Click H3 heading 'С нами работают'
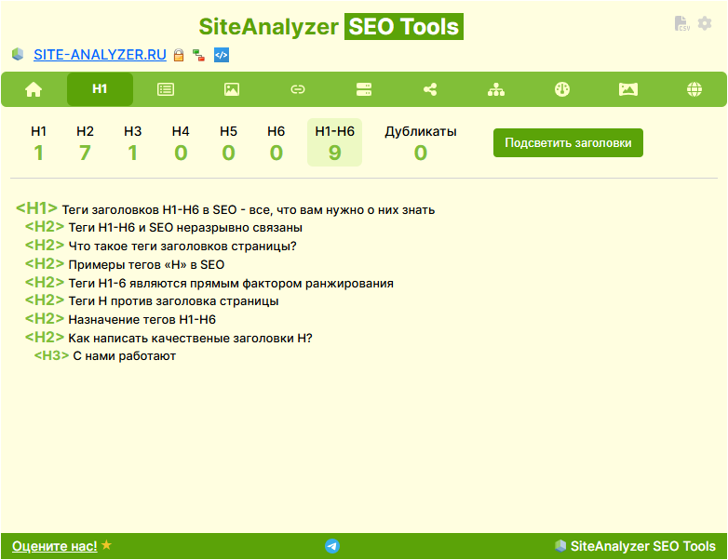The width and height of the screenshot is (728, 560). tap(125, 356)
